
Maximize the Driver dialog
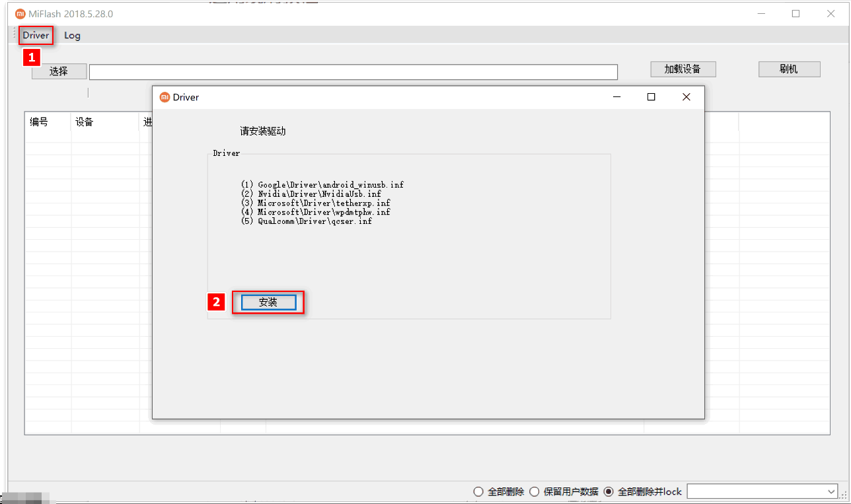pos(651,97)
